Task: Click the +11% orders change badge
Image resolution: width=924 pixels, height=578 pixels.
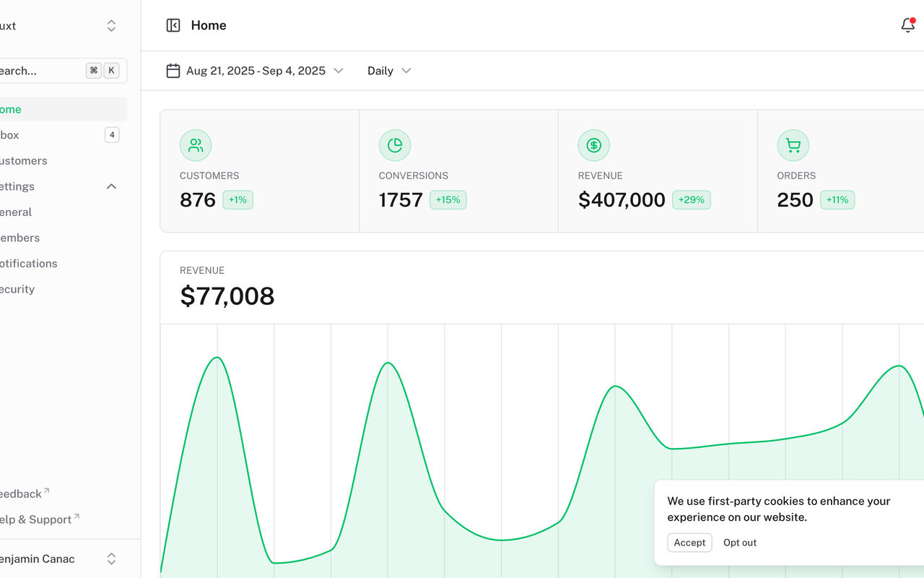Action: [x=837, y=200]
